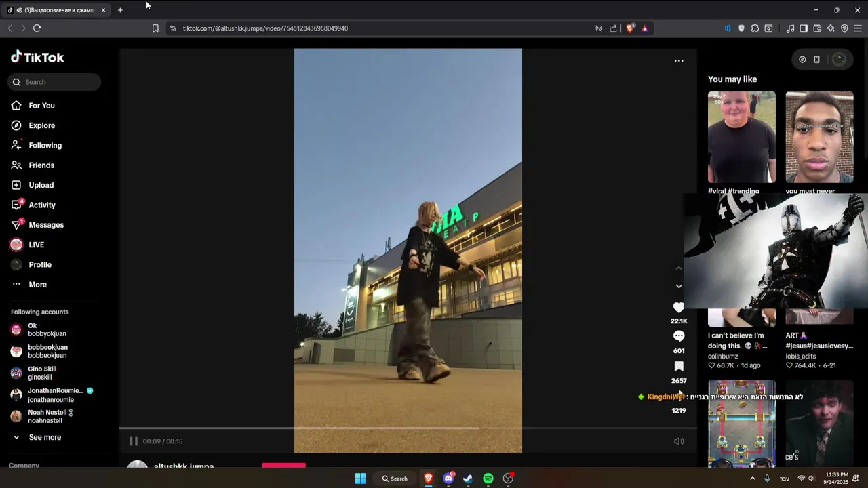Open Messages in the sidebar
The width and height of the screenshot is (868, 488).
[46, 225]
